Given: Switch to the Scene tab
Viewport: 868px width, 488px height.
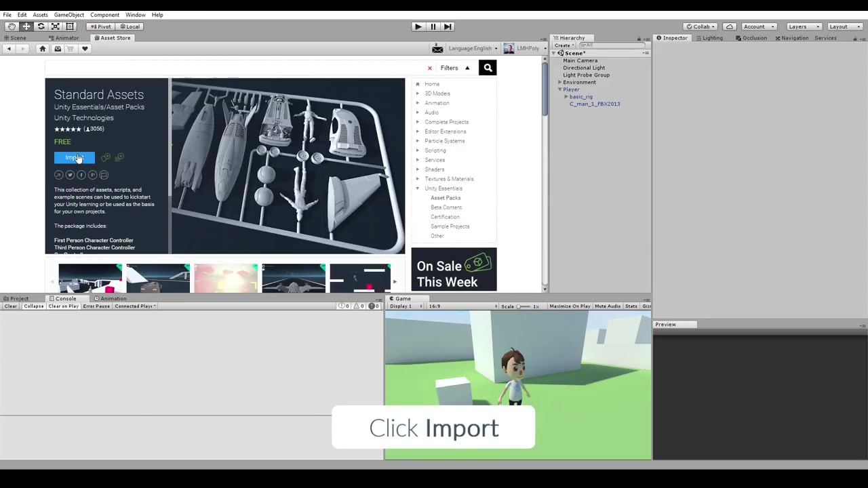Looking at the screenshot, I should click(x=15, y=38).
